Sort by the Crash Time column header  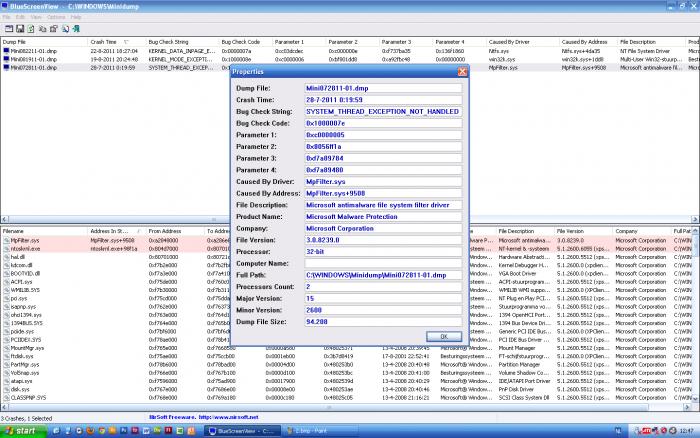coord(116,42)
